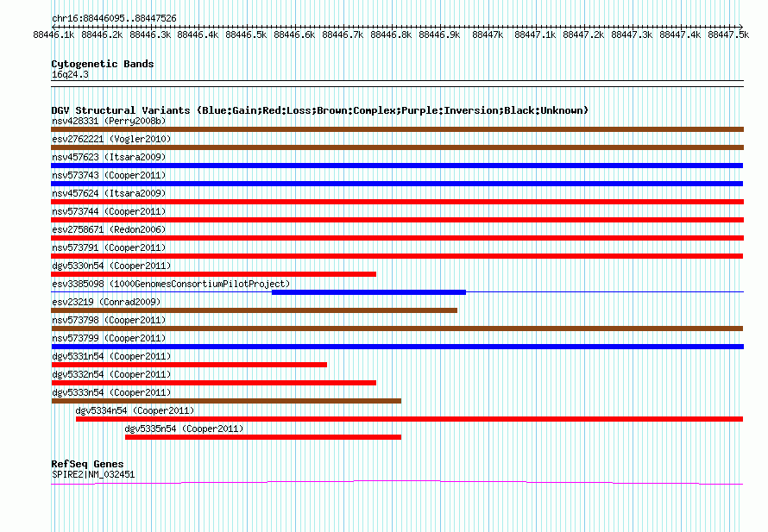This screenshot has width=768, height=532.
Task: Open the dgv5330n54 (Cooper2011) label
Action: [x=111, y=266]
